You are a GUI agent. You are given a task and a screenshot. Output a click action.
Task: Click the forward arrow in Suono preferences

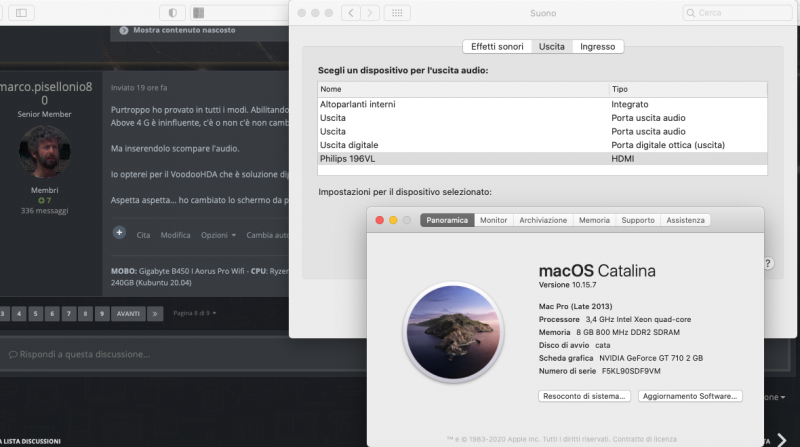tap(371, 13)
